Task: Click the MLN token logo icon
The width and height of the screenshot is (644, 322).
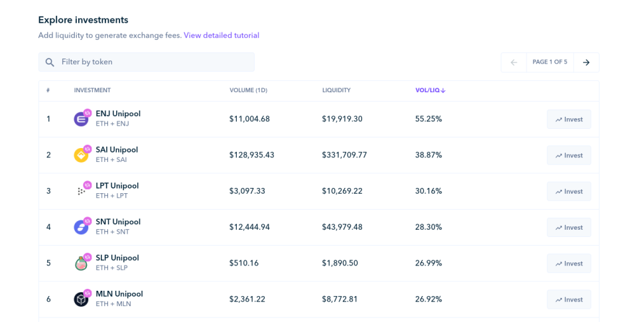Action: pyautogui.click(x=81, y=299)
